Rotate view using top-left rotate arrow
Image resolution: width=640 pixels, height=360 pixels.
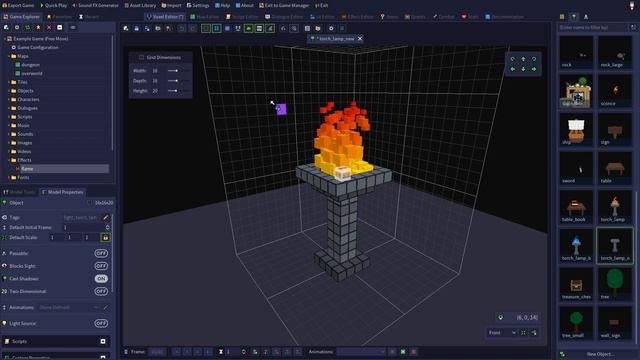click(513, 59)
